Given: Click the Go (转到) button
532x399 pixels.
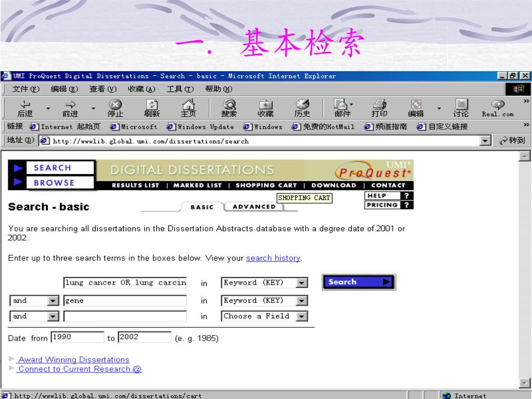Looking at the screenshot, I should pos(512,140).
